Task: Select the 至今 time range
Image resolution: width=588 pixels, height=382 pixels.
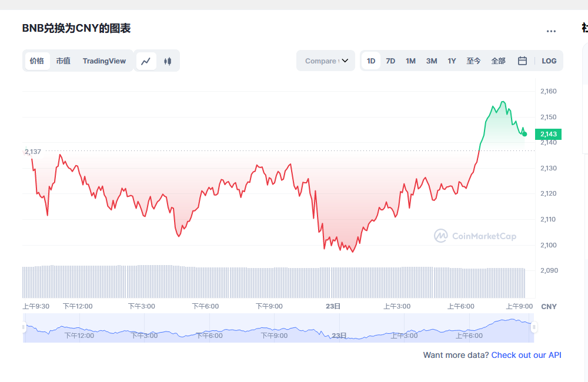Action: pos(473,61)
